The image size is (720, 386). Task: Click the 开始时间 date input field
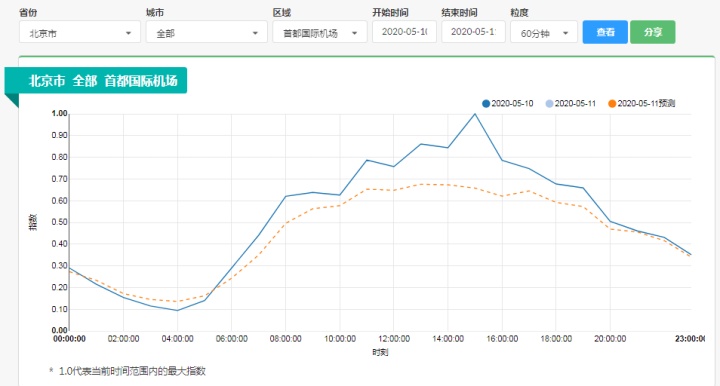click(x=404, y=32)
